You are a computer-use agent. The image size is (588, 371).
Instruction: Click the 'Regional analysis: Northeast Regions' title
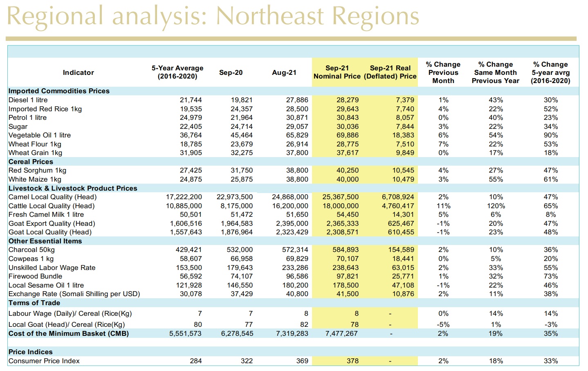(x=213, y=17)
